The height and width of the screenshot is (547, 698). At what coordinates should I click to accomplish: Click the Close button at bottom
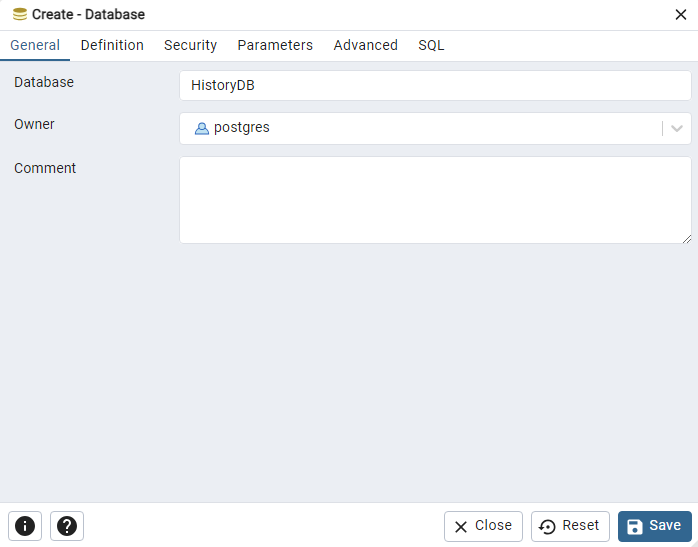coord(483,526)
